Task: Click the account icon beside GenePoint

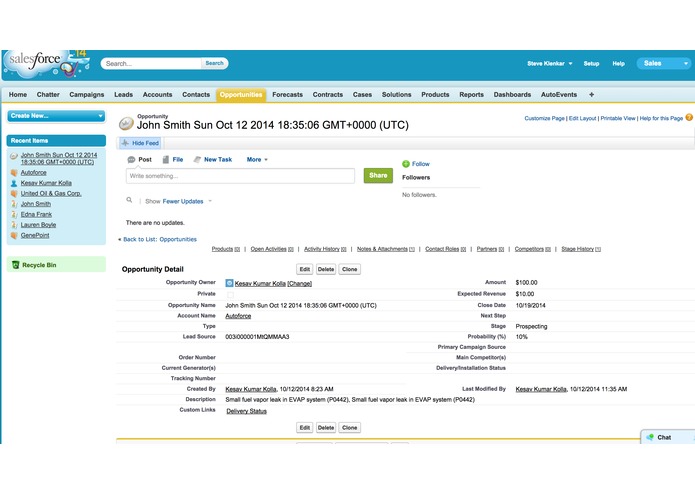Action: (x=14, y=235)
